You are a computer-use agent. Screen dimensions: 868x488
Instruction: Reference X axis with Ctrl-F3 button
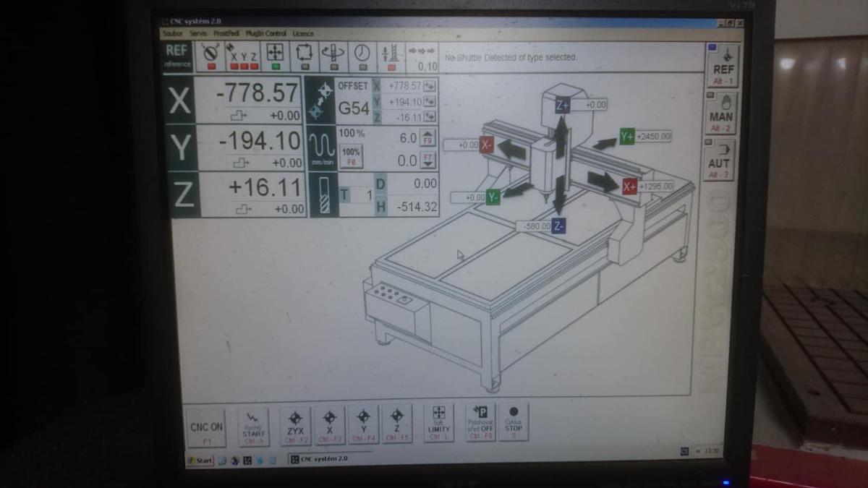coord(329,424)
